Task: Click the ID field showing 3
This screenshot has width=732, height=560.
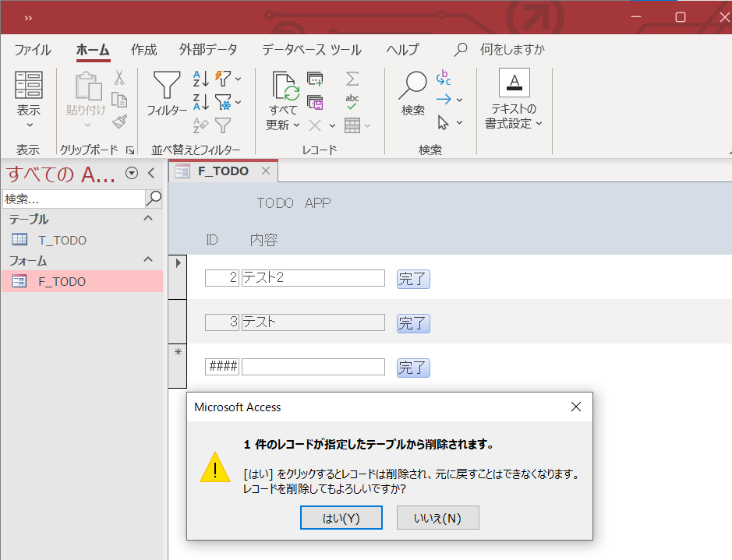Action: click(x=222, y=322)
